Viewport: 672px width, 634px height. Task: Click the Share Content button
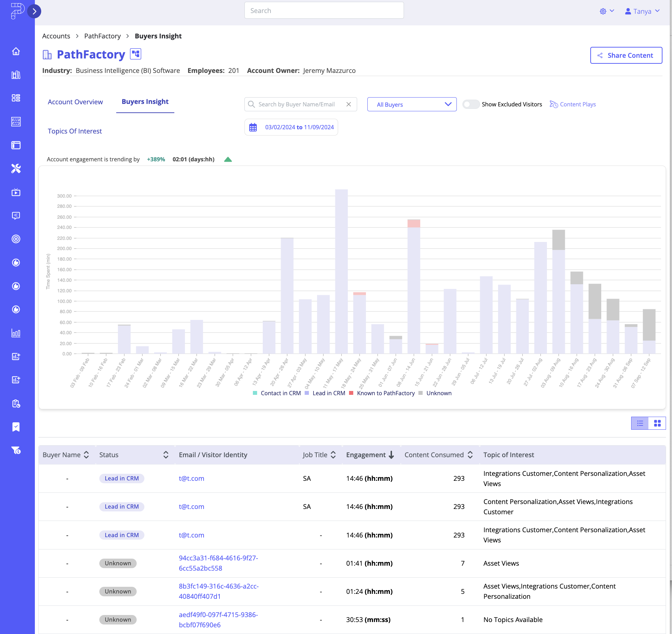(x=626, y=55)
